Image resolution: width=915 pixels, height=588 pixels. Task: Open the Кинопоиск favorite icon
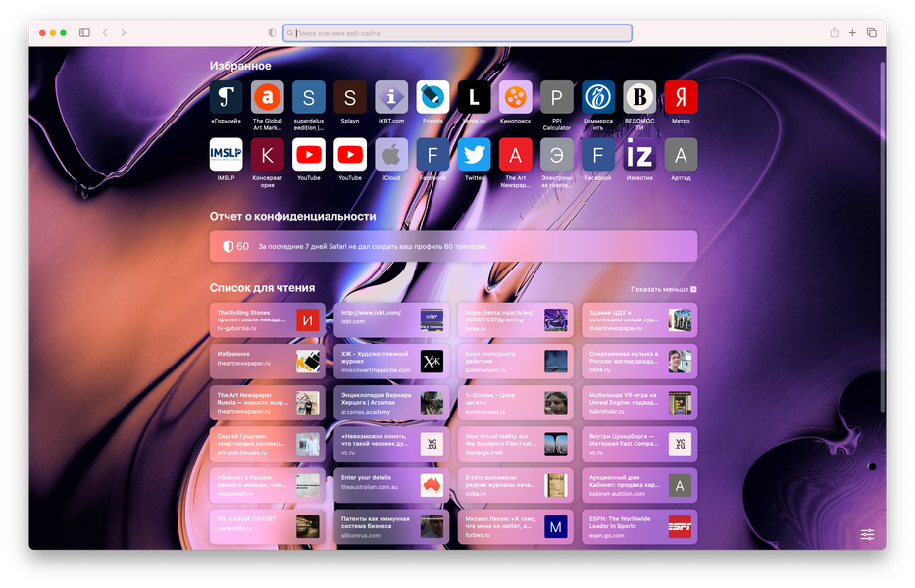click(x=515, y=97)
